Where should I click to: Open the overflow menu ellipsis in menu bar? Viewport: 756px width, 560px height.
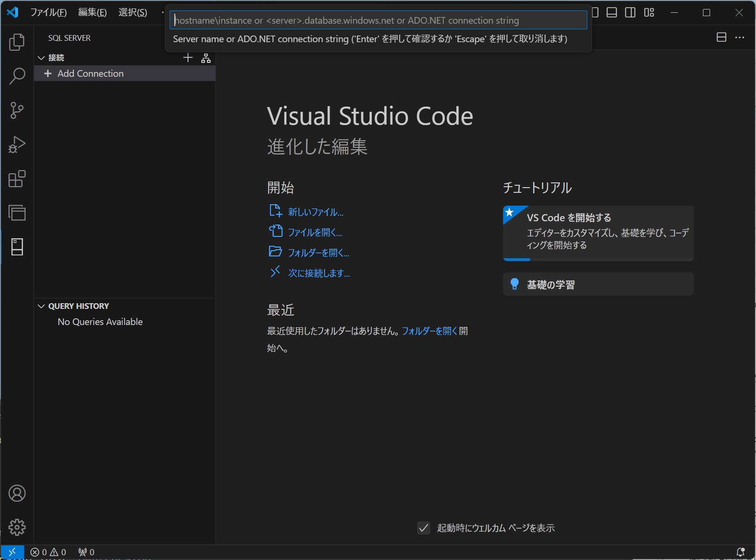click(x=162, y=12)
